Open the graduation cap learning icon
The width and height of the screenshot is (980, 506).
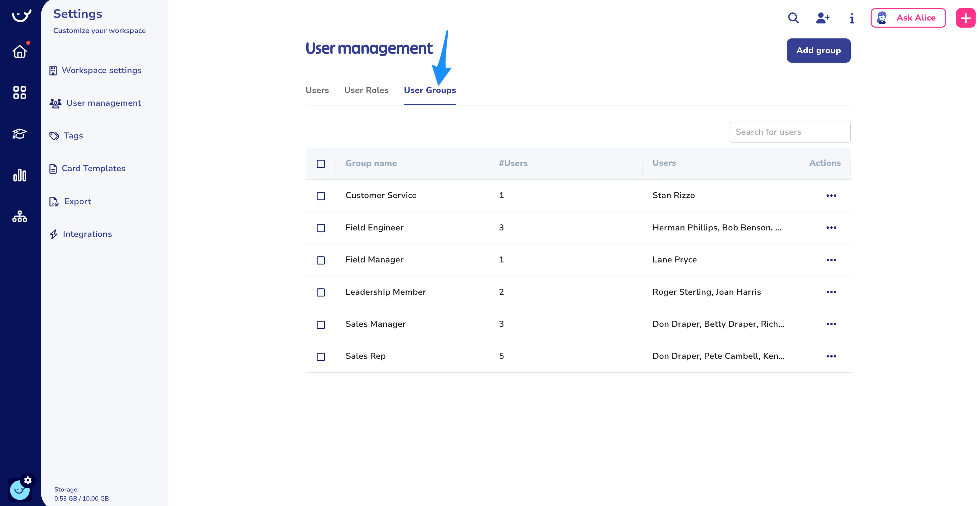20,134
